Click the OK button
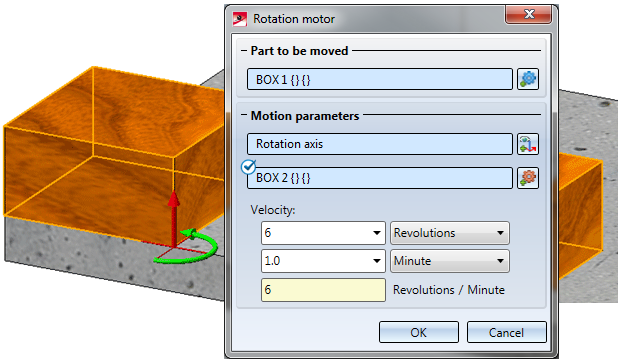Screen dimensions: 626x364 pos(419,332)
